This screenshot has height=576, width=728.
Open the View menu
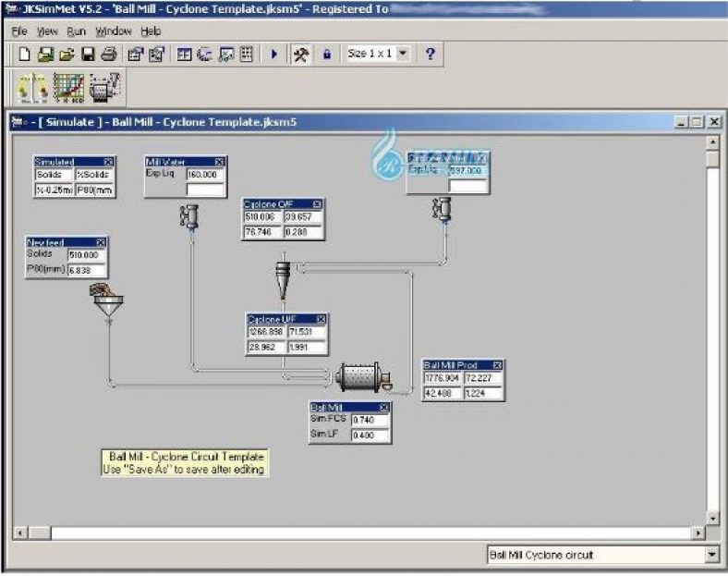[46, 31]
